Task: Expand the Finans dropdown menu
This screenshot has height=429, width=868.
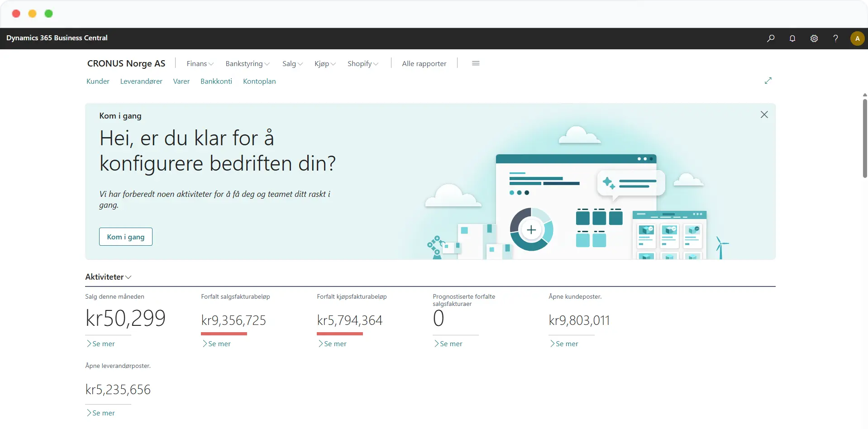Action: (200, 64)
